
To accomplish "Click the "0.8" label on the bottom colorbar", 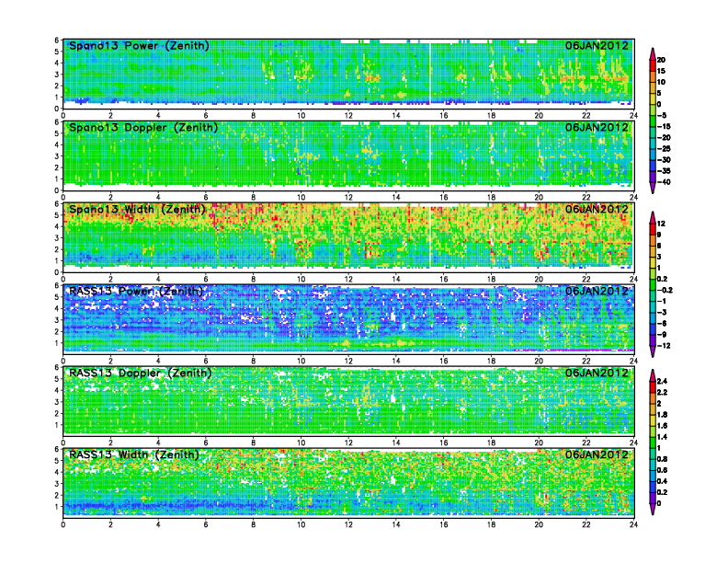I will point(662,459).
